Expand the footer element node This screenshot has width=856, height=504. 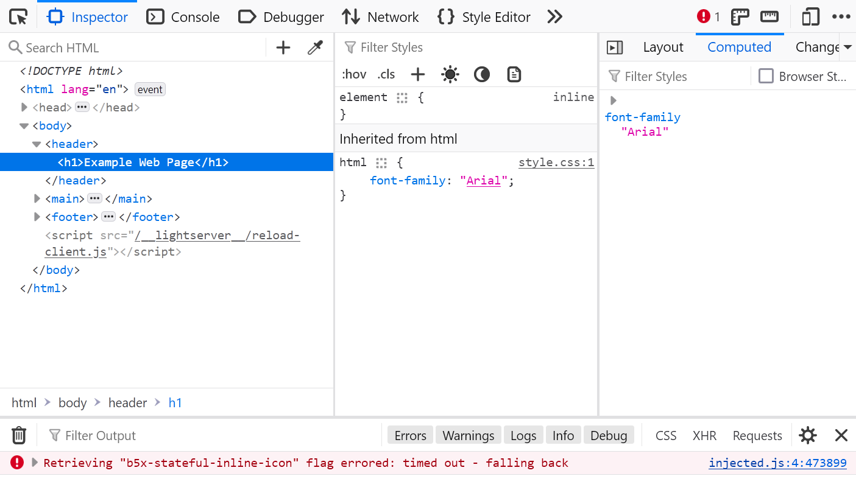(x=38, y=217)
